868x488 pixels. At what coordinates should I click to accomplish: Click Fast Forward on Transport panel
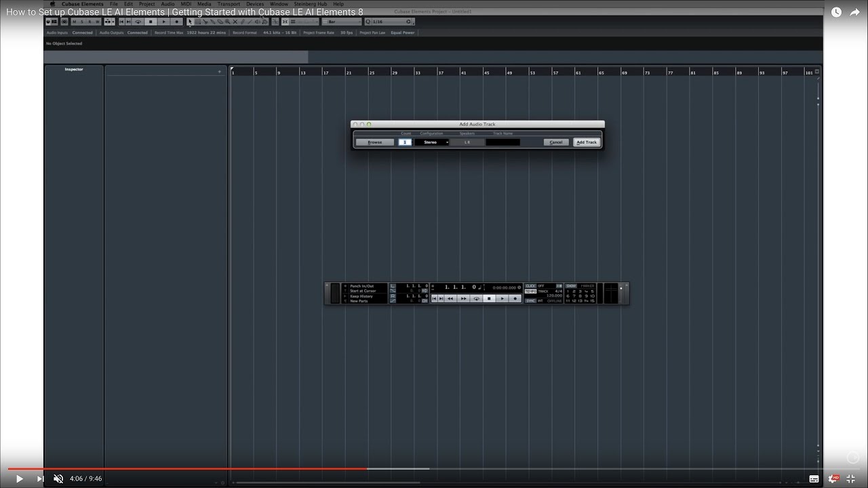464,298
